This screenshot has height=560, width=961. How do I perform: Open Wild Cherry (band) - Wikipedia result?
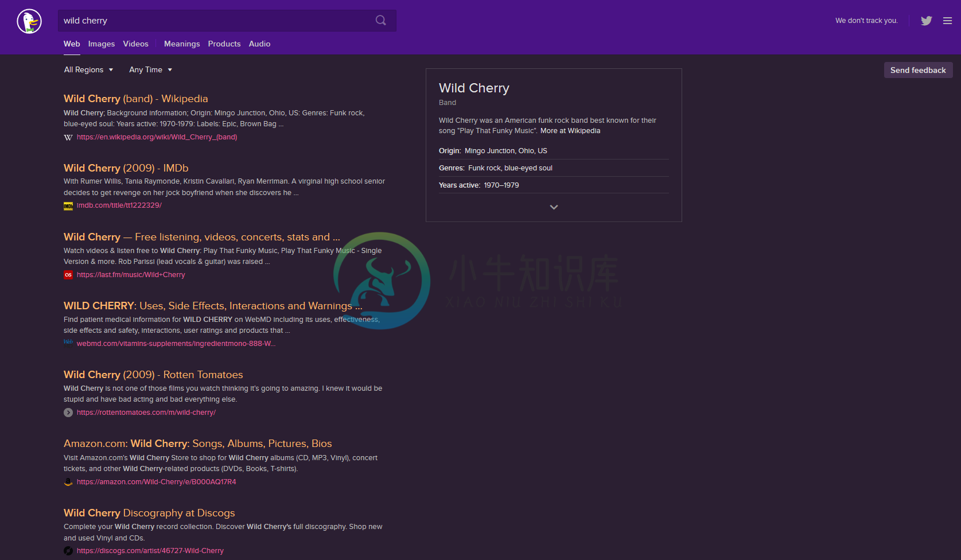136,99
